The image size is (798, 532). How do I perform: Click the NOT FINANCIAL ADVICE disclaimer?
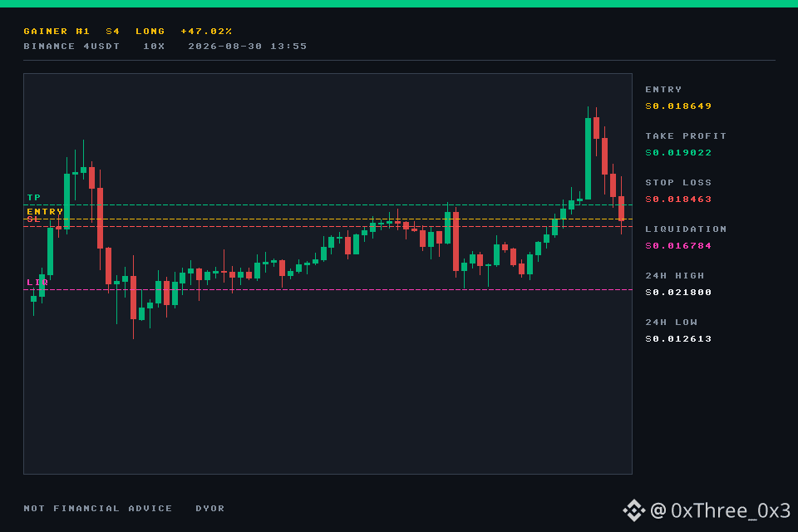98,509
